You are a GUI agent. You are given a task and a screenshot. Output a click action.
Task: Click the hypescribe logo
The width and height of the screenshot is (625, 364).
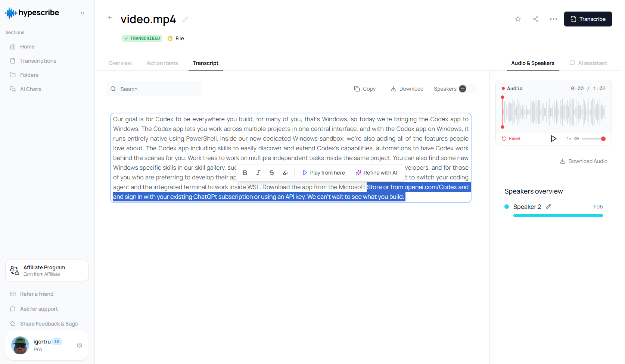32,13
